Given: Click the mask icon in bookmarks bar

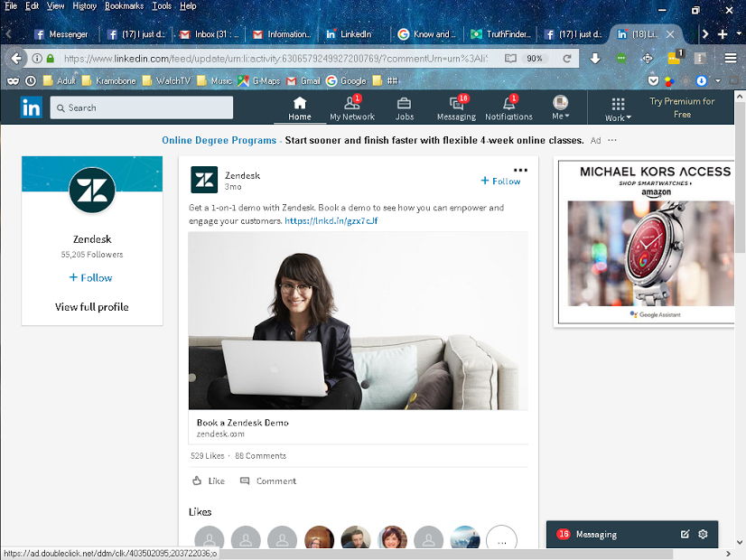Looking at the screenshot, I should click(x=13, y=81).
